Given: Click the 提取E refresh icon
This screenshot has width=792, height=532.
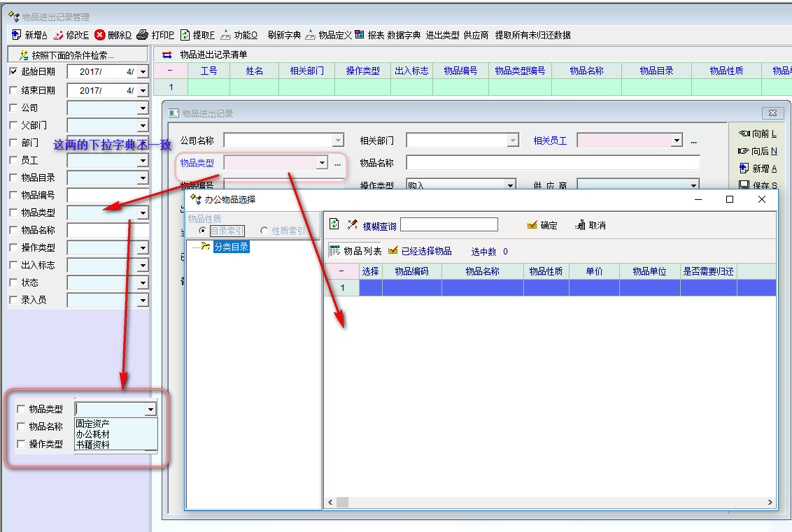Looking at the screenshot, I should (x=185, y=35).
